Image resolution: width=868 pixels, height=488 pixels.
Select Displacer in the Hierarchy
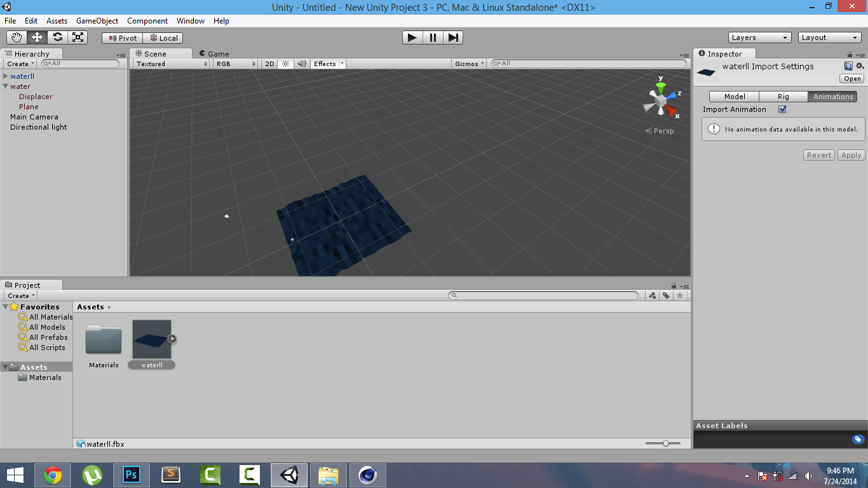coord(36,97)
